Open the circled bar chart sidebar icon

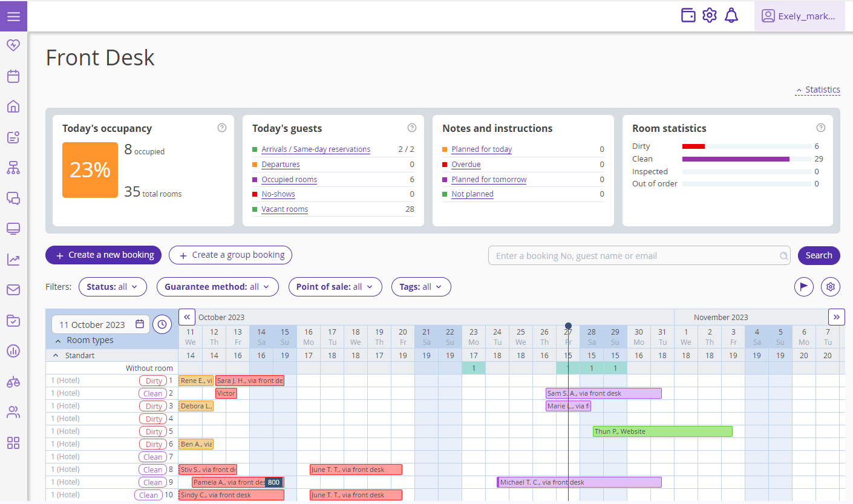pyautogui.click(x=13, y=351)
